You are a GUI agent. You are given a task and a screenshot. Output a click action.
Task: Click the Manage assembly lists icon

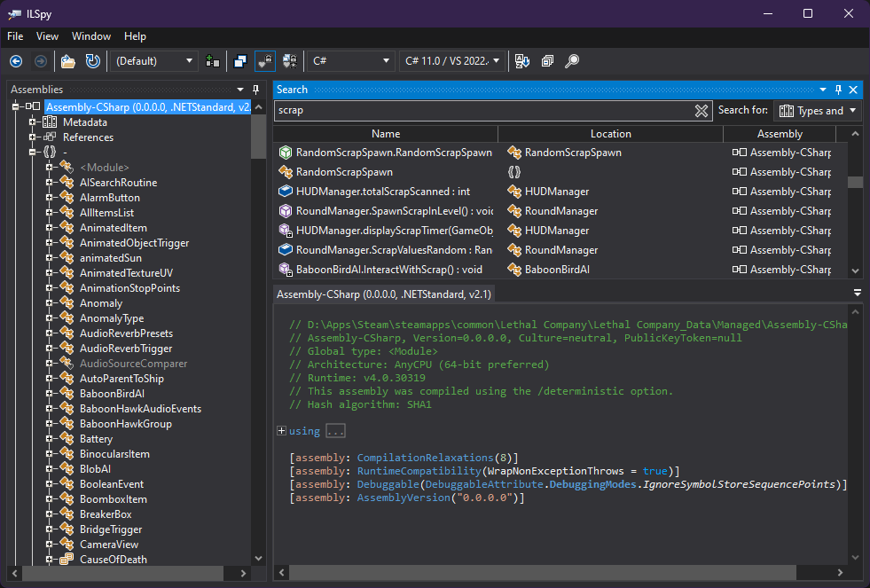(212, 61)
